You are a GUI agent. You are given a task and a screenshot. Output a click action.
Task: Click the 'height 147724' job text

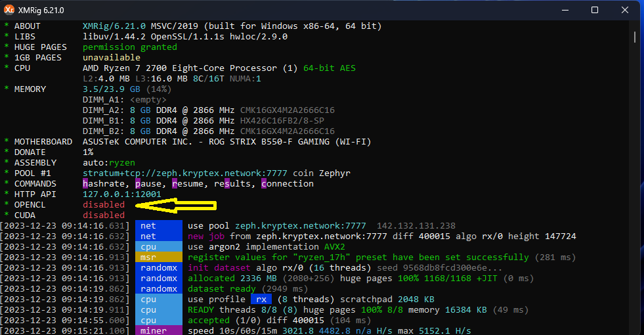tap(542, 236)
